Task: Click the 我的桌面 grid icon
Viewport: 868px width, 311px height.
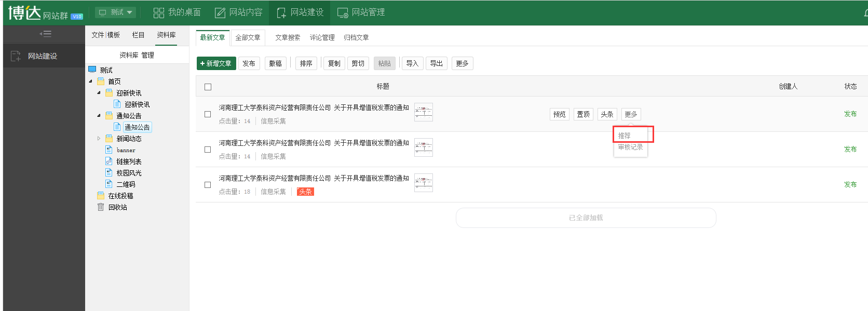Action: coord(159,12)
